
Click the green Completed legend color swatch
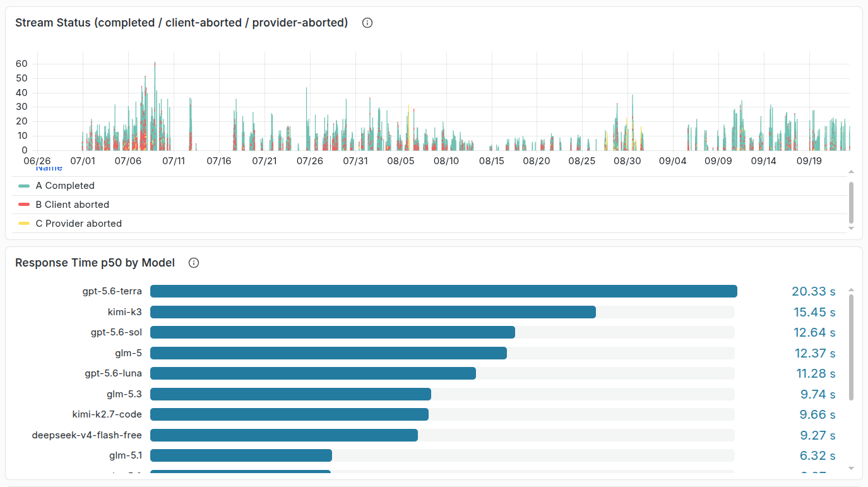pos(24,186)
